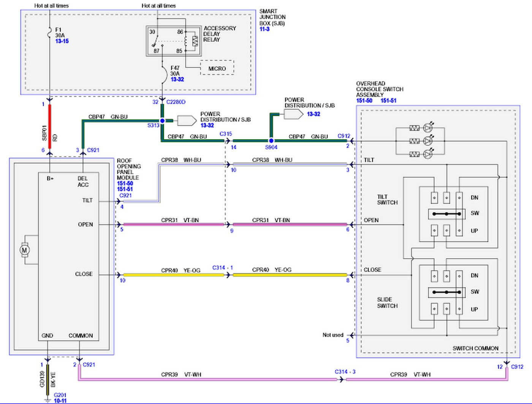Click the TILT SWITCH label
Screen dimensions: 532x404
(387, 200)
